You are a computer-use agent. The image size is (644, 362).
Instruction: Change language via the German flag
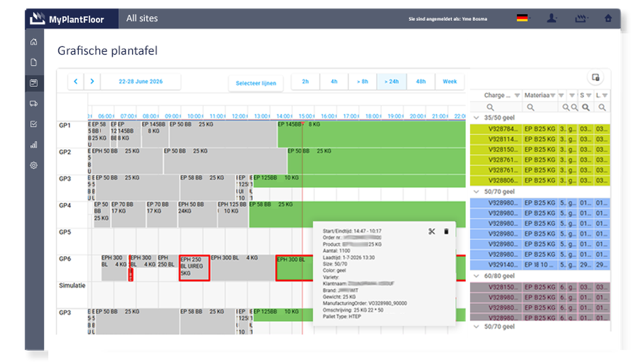(522, 18)
